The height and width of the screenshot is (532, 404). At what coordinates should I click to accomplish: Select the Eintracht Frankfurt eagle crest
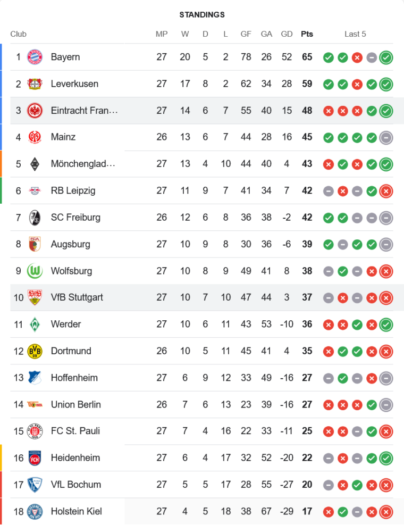click(x=35, y=111)
